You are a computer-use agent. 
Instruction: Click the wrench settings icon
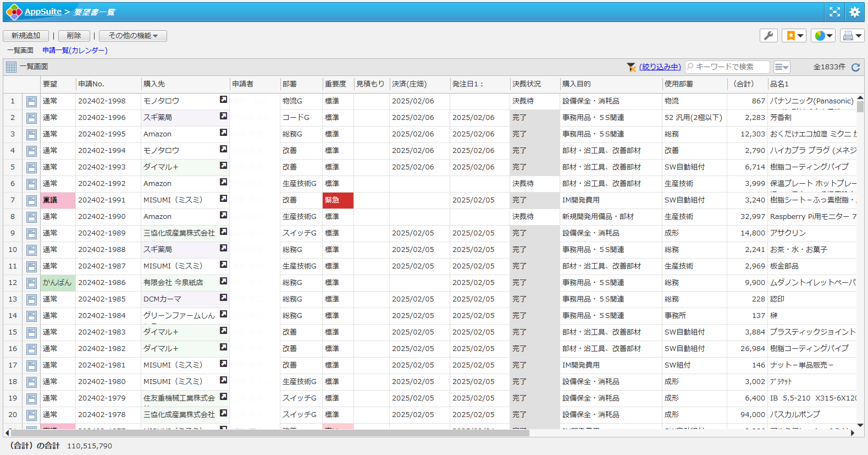[x=769, y=36]
